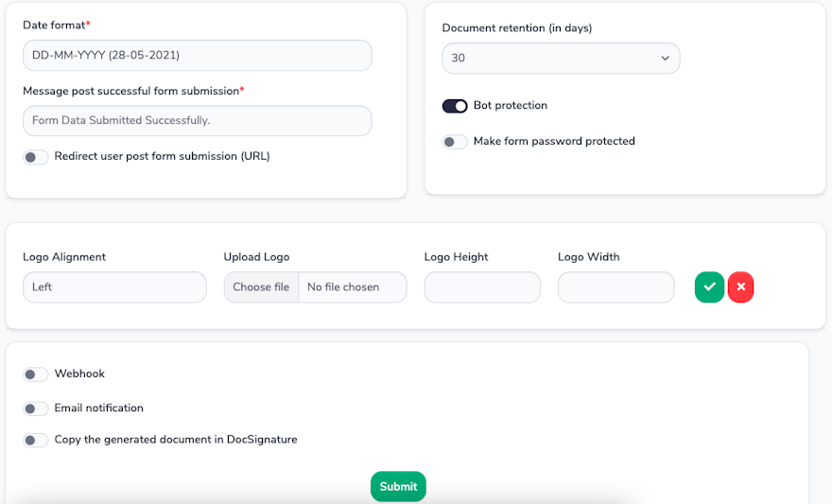Click the 'Make form password protected' label
Screen dimensions: 832x504
(554, 141)
